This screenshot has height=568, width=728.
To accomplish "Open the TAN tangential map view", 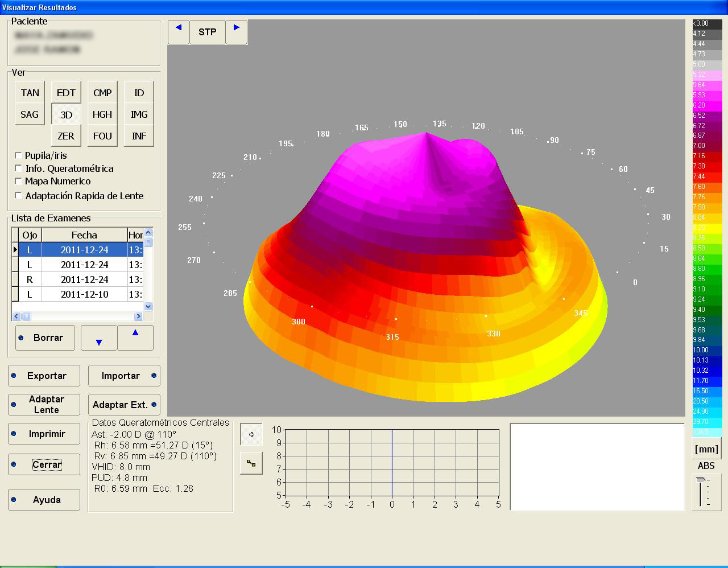I will (x=30, y=93).
